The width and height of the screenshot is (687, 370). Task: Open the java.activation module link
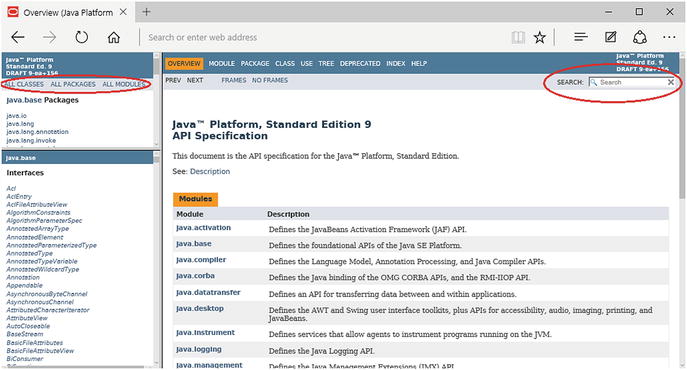[203, 228]
